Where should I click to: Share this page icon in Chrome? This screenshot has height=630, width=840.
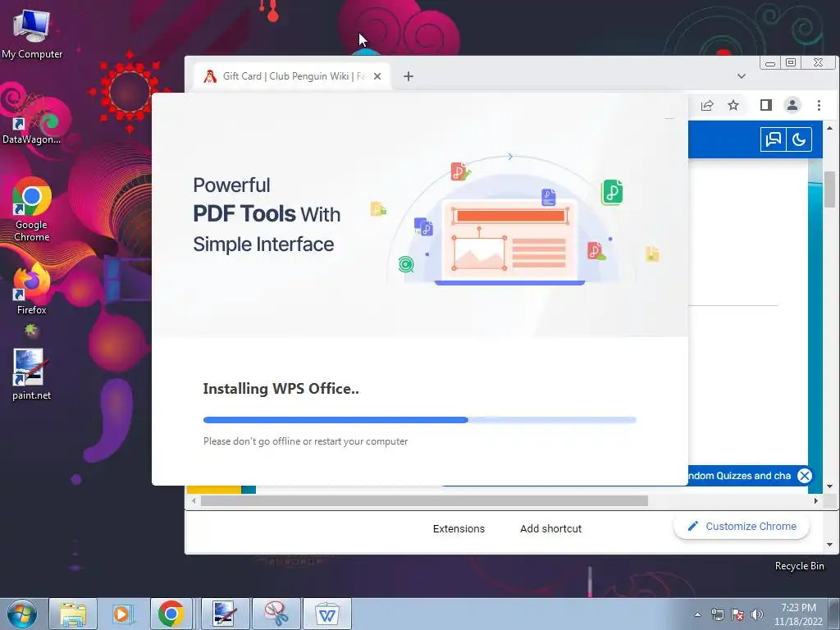(707, 105)
